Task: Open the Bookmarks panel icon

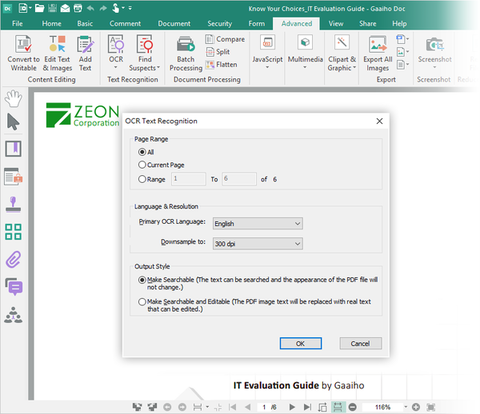Action: click(13, 149)
